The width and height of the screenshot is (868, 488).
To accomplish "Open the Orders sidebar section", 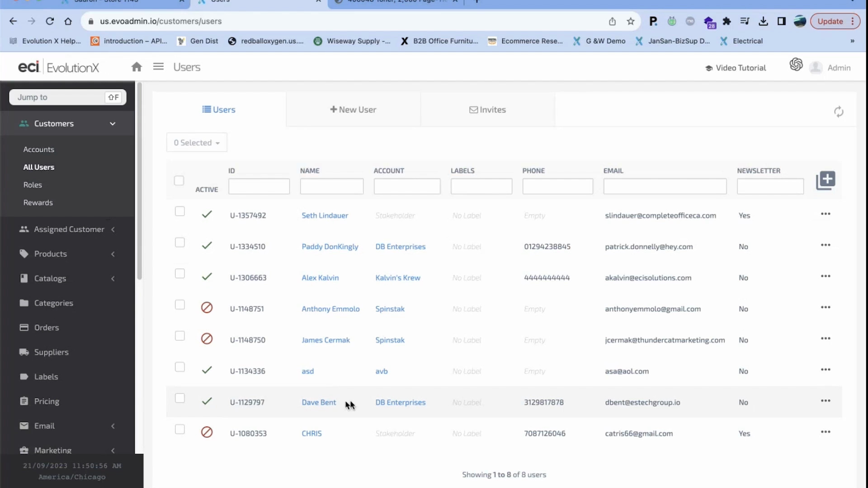I will [x=47, y=328].
